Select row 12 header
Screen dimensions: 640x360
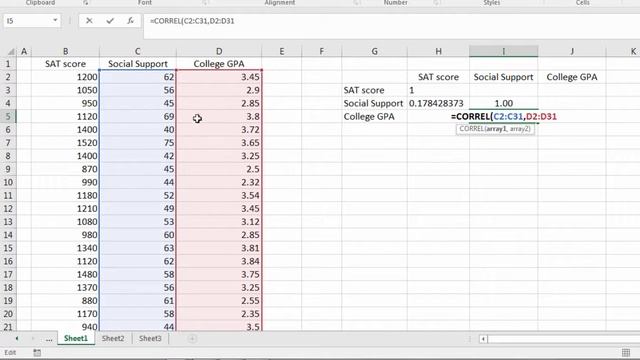tap(8, 209)
